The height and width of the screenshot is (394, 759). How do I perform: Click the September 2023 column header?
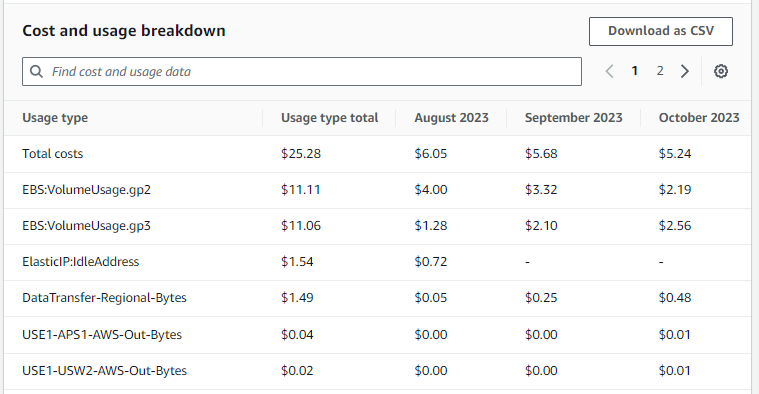pos(574,118)
